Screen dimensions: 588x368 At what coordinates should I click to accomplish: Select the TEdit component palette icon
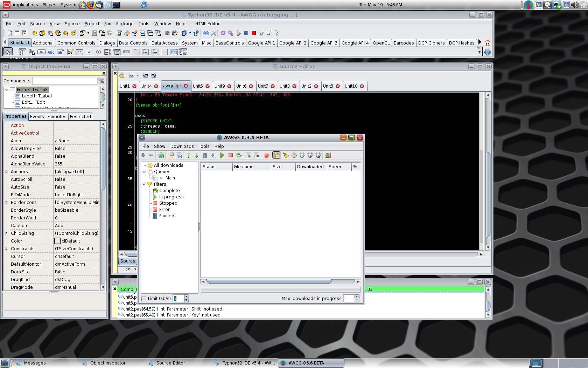(61, 52)
